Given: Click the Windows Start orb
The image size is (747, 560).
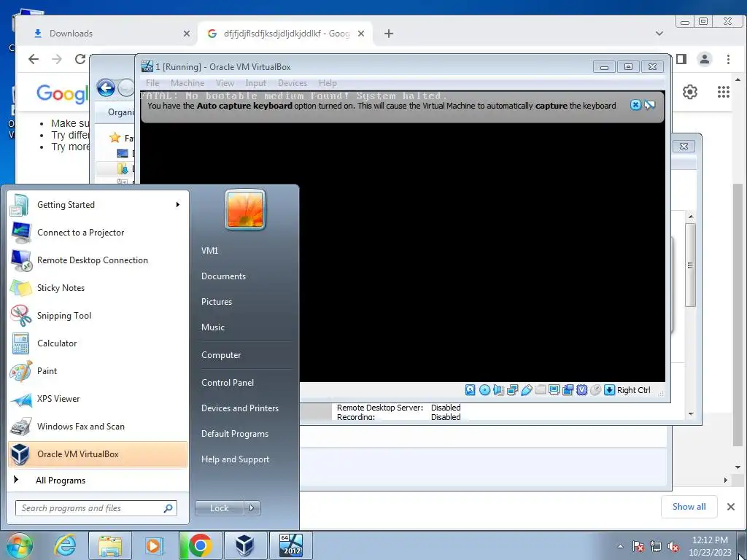Looking at the screenshot, I should (x=19, y=545).
